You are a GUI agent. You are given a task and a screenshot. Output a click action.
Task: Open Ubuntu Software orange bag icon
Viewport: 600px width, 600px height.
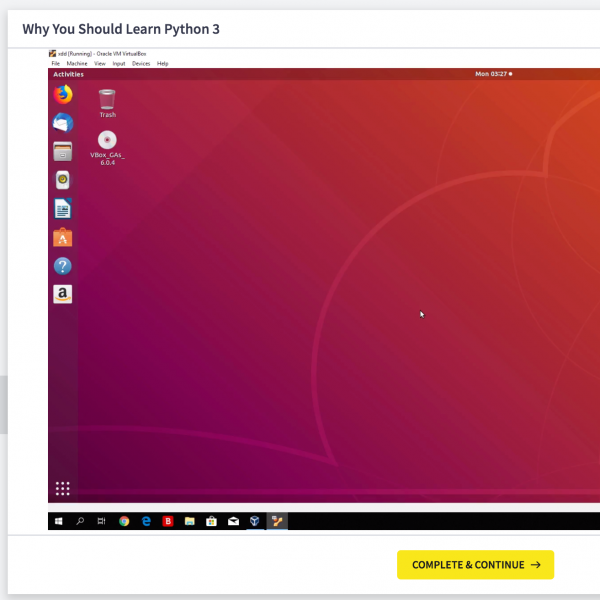[x=63, y=237]
